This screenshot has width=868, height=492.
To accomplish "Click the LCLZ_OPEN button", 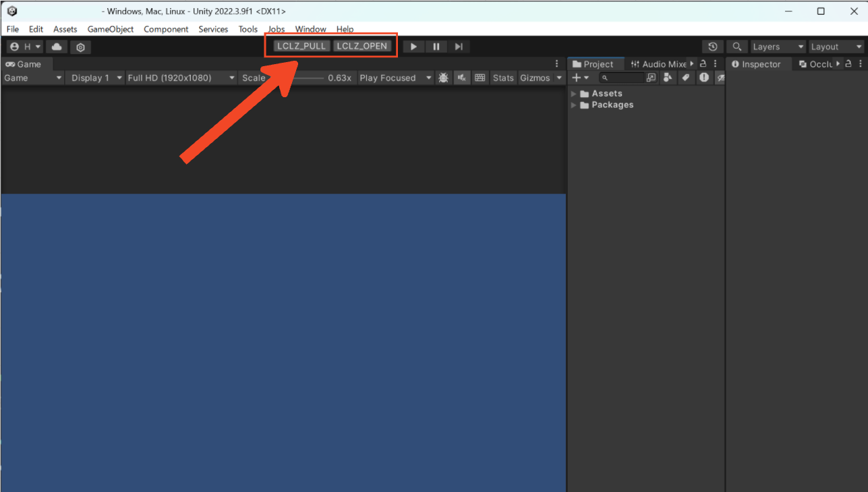I will point(362,47).
